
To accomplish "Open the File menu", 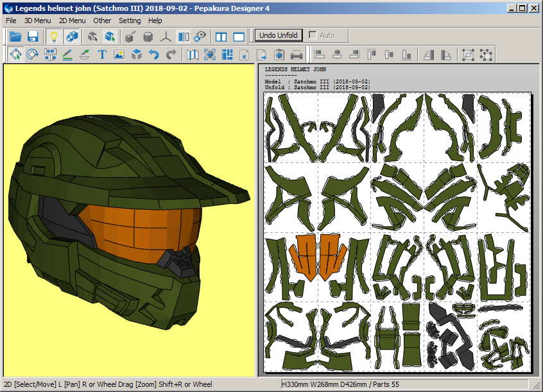I will click(11, 21).
